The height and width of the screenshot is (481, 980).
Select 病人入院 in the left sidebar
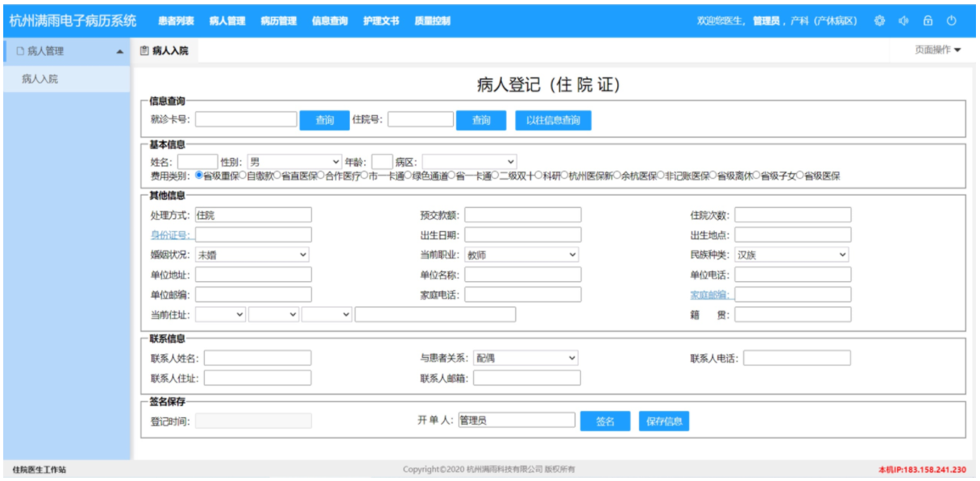[x=39, y=79]
